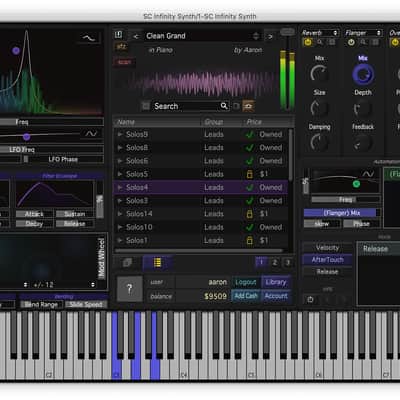Go to the previous preset arrow
The height and width of the screenshot is (400, 400).
coord(136,36)
